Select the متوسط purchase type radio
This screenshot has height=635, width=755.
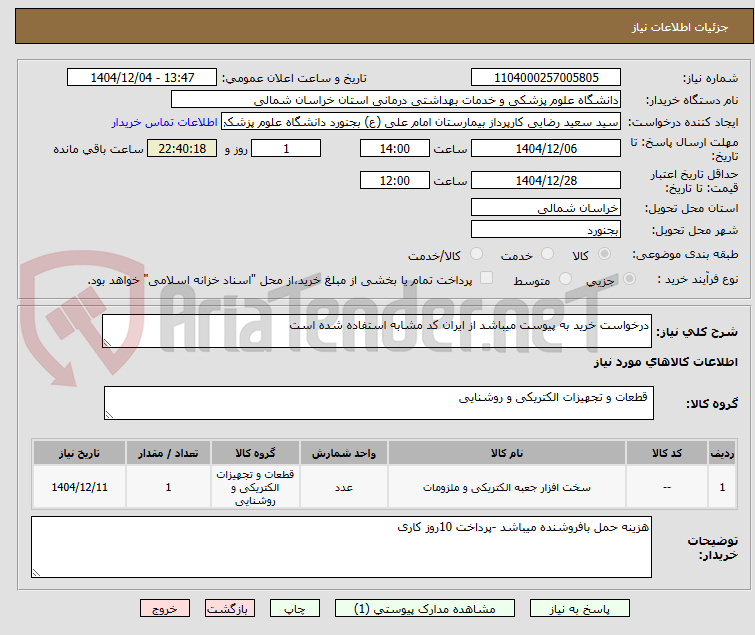565,279
